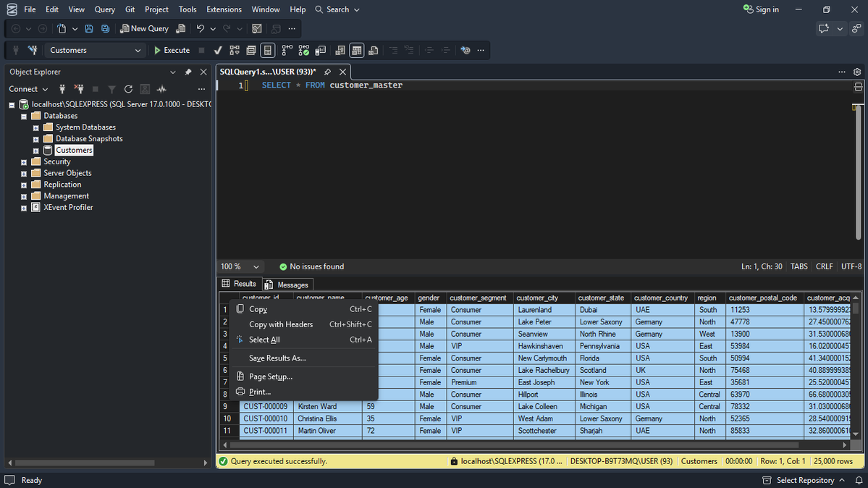Viewport: 868px width, 488px height.
Task: Click the Disconnect plug icon in Object Explorer
Action: click(79, 89)
